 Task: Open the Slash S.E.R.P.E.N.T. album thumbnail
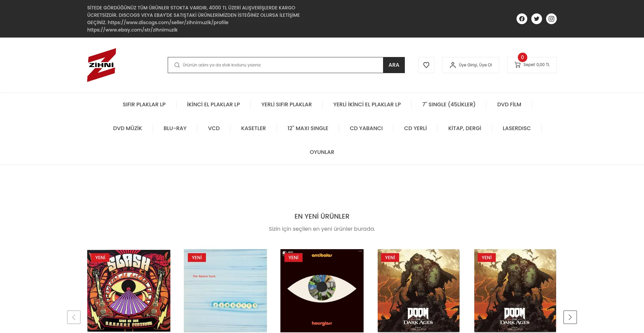(x=128, y=290)
